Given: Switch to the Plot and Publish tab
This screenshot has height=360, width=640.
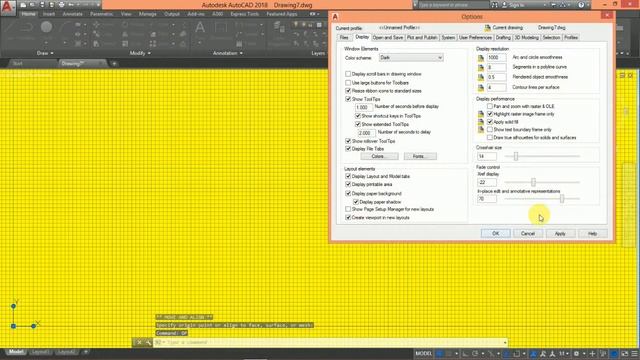Looking at the screenshot, I should (x=422, y=38).
